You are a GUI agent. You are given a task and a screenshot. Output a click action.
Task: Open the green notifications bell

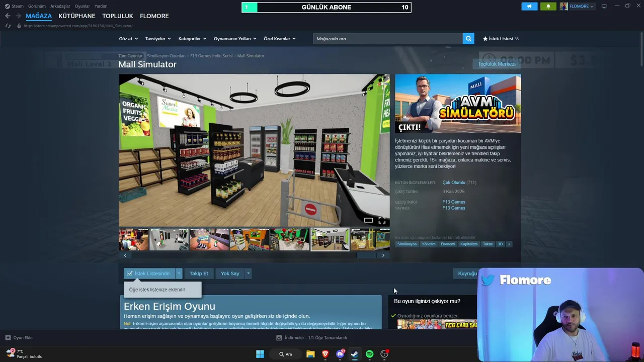[x=548, y=6]
